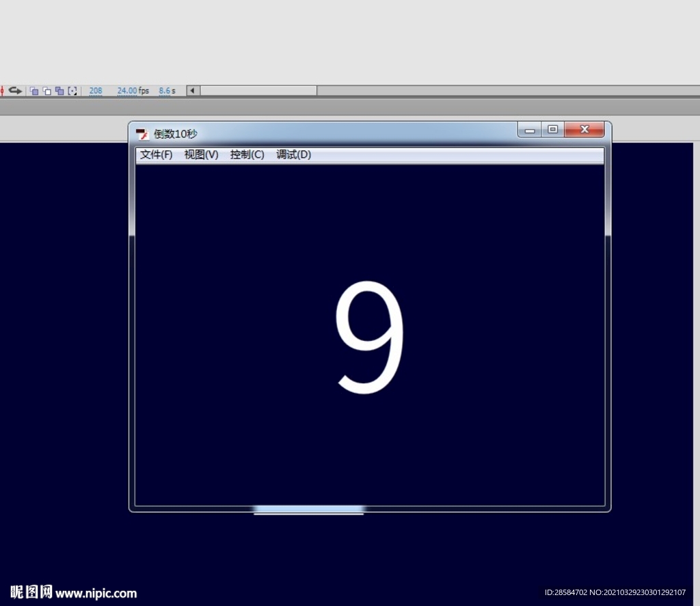Click the 倒数10秒 window title text
Screen dimensions: 700x606
pos(176,134)
